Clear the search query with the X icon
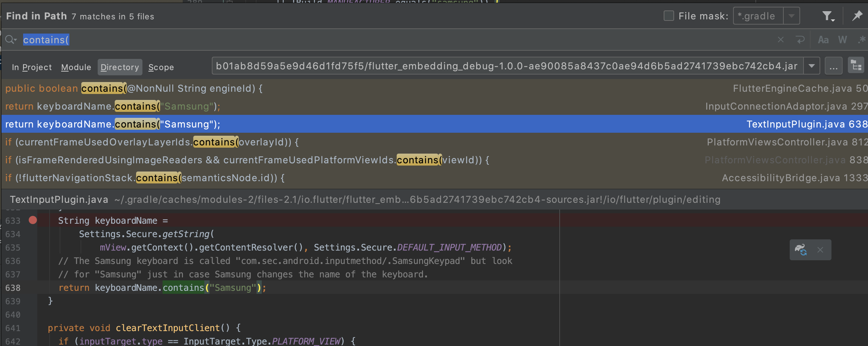This screenshot has width=868, height=346. coord(780,40)
